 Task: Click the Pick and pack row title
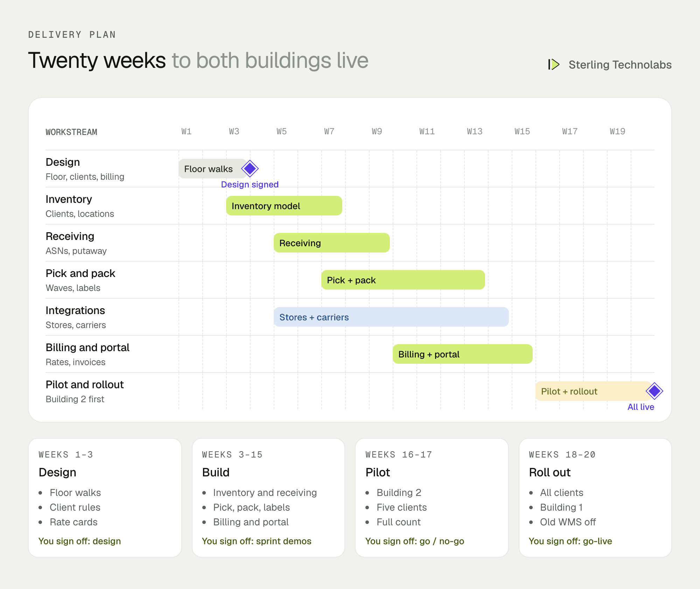click(x=80, y=274)
